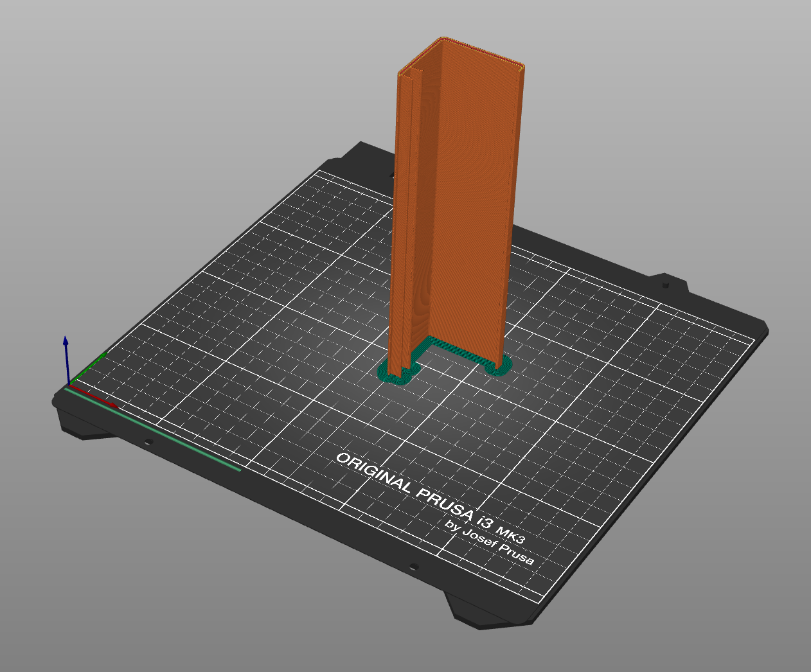Image resolution: width=811 pixels, height=672 pixels.
Task: Click the origin point of the axis gizmo
Action: 69,385
